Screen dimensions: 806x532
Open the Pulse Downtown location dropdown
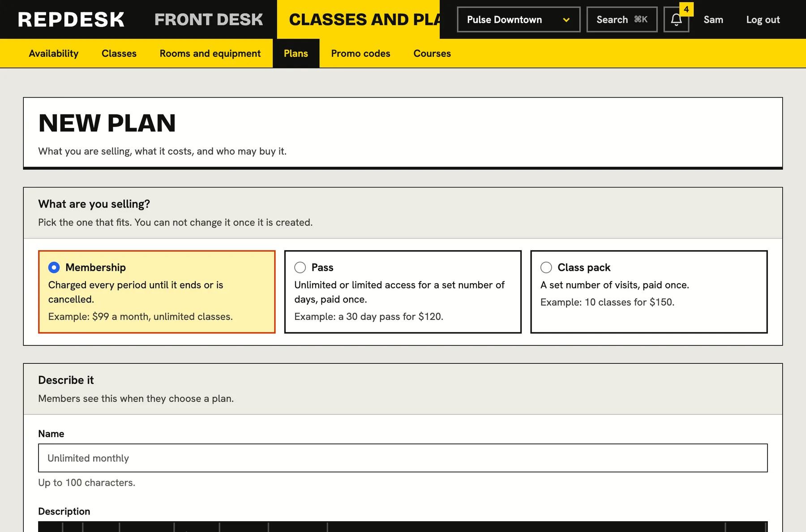[x=519, y=20]
